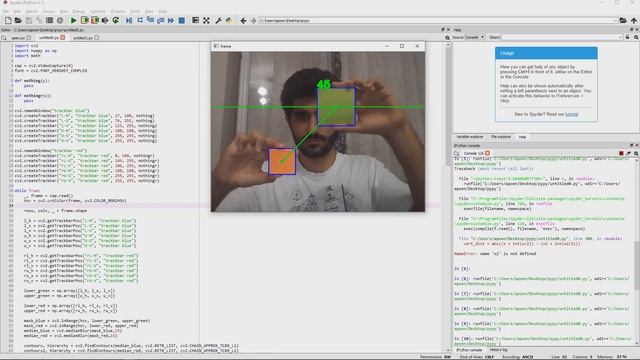Open the Tools menu
640x360 pixels.
(135, 11)
